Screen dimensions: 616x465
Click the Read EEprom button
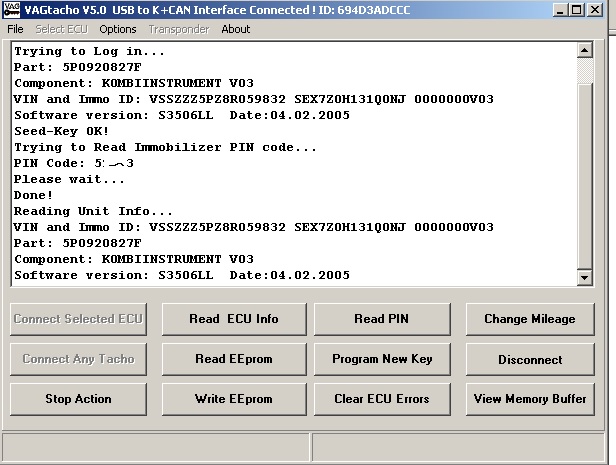coord(234,359)
